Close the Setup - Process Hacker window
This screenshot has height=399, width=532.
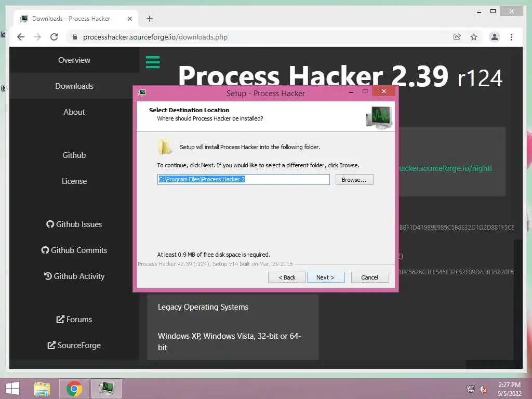[x=384, y=91]
